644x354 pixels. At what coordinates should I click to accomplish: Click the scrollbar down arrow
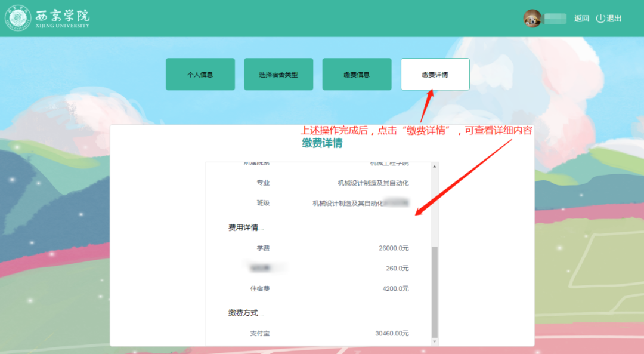click(x=435, y=340)
